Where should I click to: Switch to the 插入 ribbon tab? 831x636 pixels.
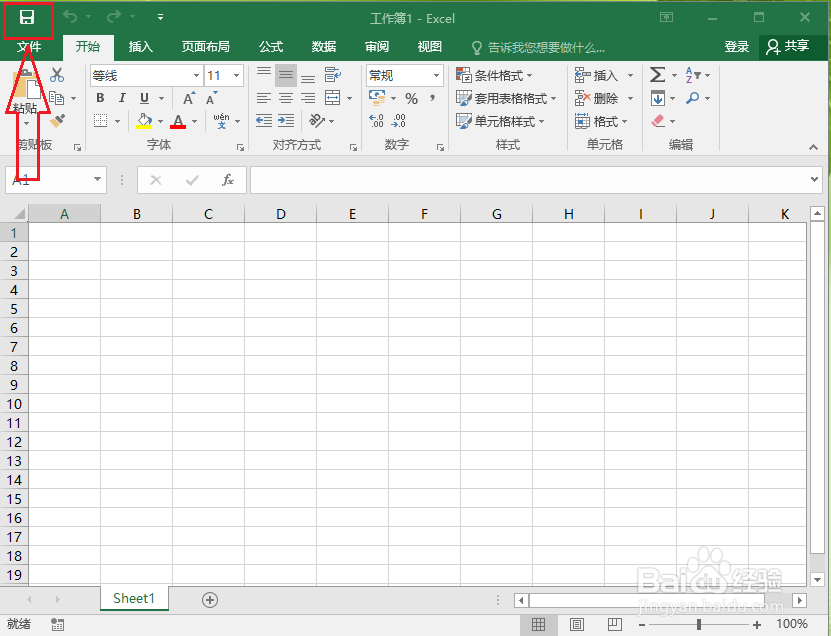pyautogui.click(x=140, y=46)
